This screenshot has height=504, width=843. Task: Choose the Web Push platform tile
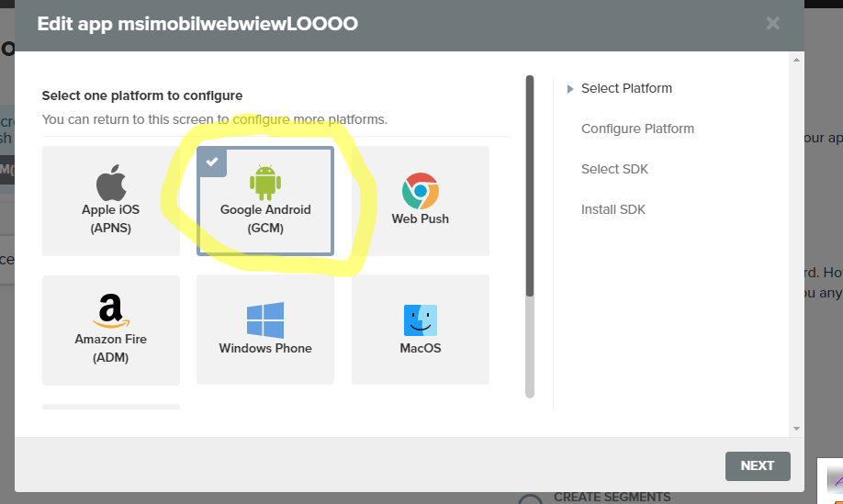point(421,201)
